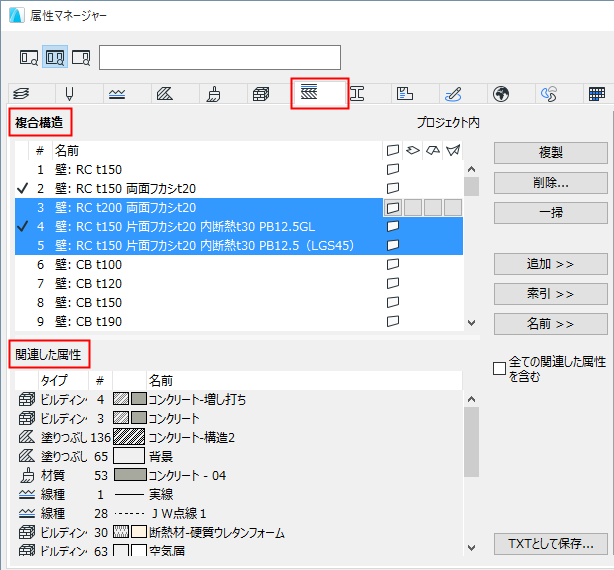
Task: Click the 名前 >> name button
Action: coord(551,324)
